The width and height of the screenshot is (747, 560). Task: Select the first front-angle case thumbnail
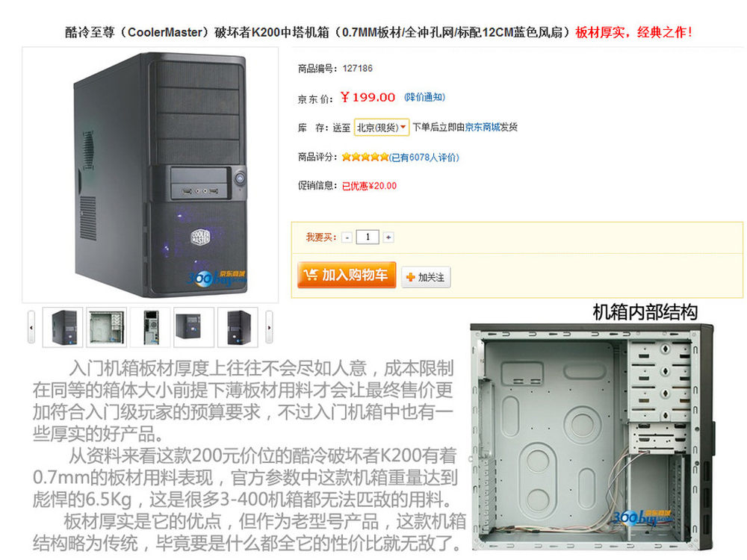[x=63, y=327]
